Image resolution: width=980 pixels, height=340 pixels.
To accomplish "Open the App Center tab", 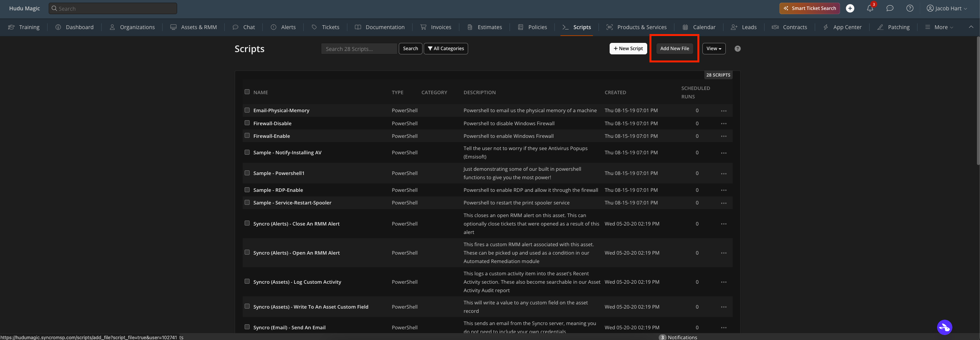I will pyautogui.click(x=842, y=27).
